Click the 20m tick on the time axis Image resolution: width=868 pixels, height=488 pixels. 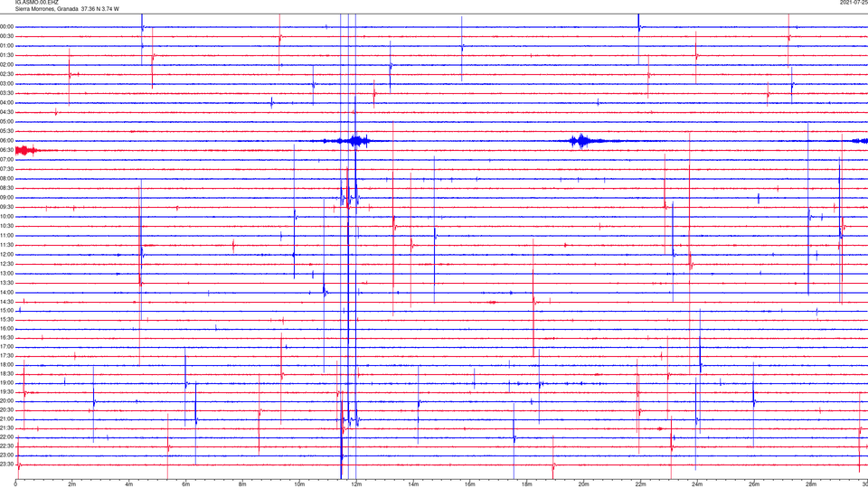click(583, 484)
